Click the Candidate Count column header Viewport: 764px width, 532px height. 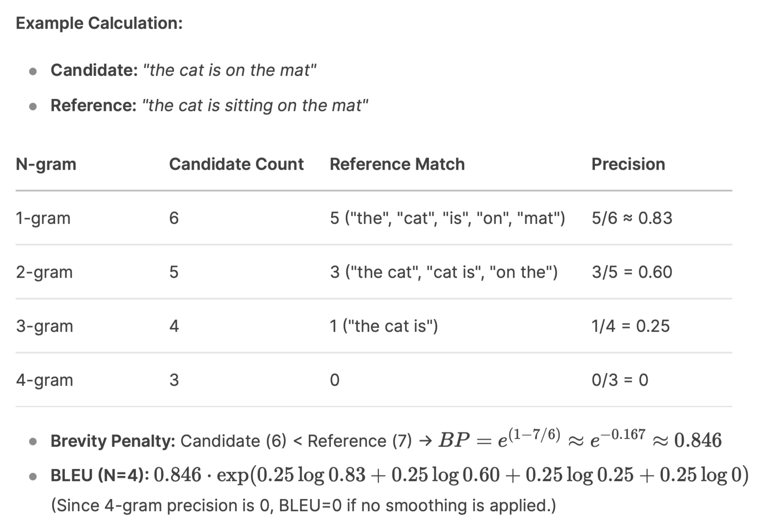click(237, 164)
